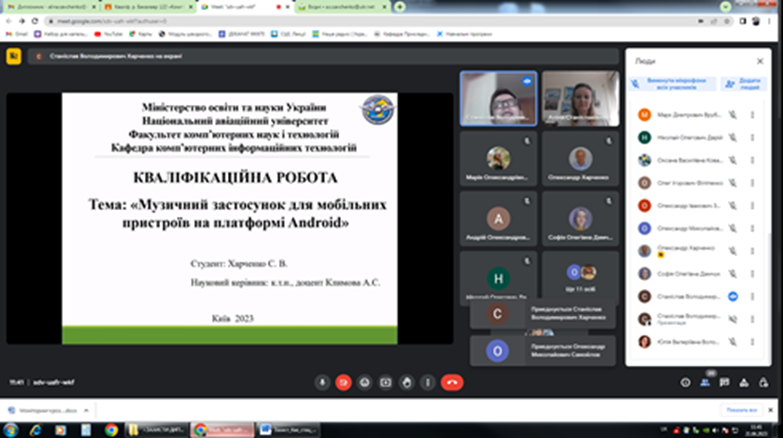The height and width of the screenshot is (438, 783).
Task: Open the pinned Chrome icon in taskbar
Action: tap(111, 430)
